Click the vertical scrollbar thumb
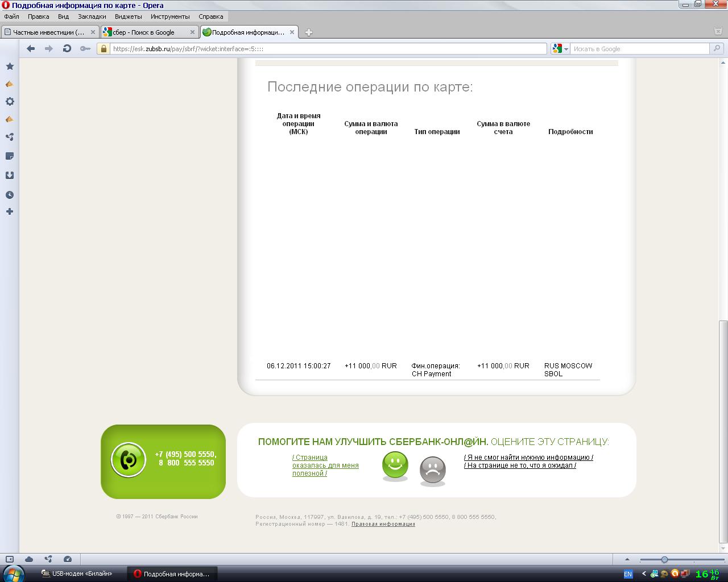The height and width of the screenshot is (582, 728). [723, 431]
